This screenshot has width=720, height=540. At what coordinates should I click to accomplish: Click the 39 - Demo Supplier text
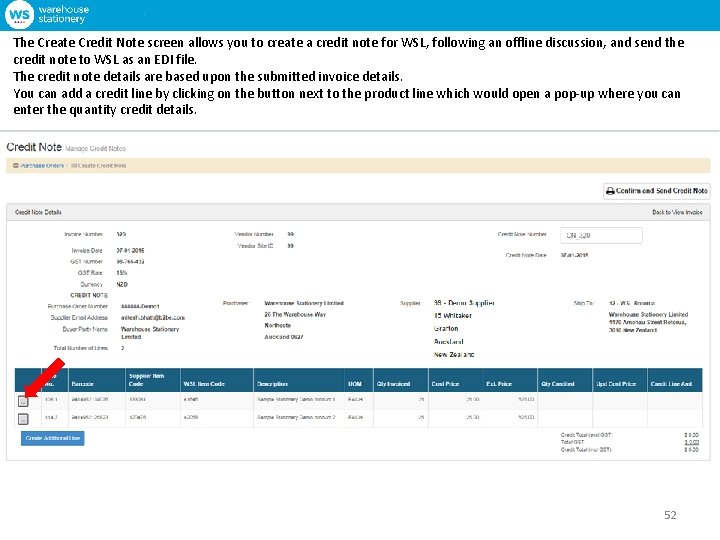pos(464,303)
